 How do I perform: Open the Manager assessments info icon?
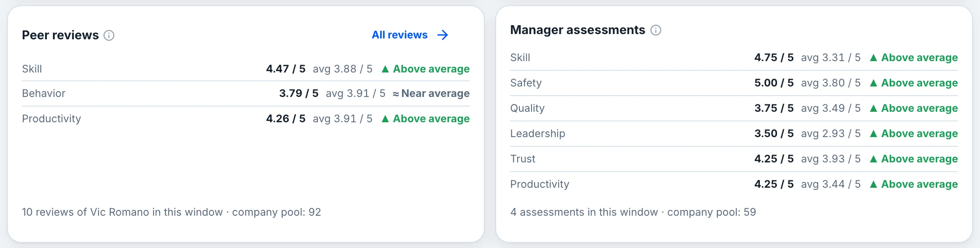(655, 30)
